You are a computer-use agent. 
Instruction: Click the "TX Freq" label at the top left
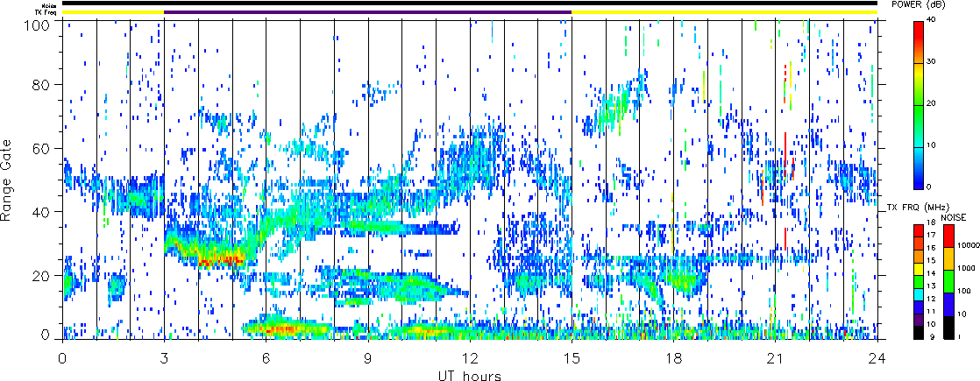pos(46,12)
